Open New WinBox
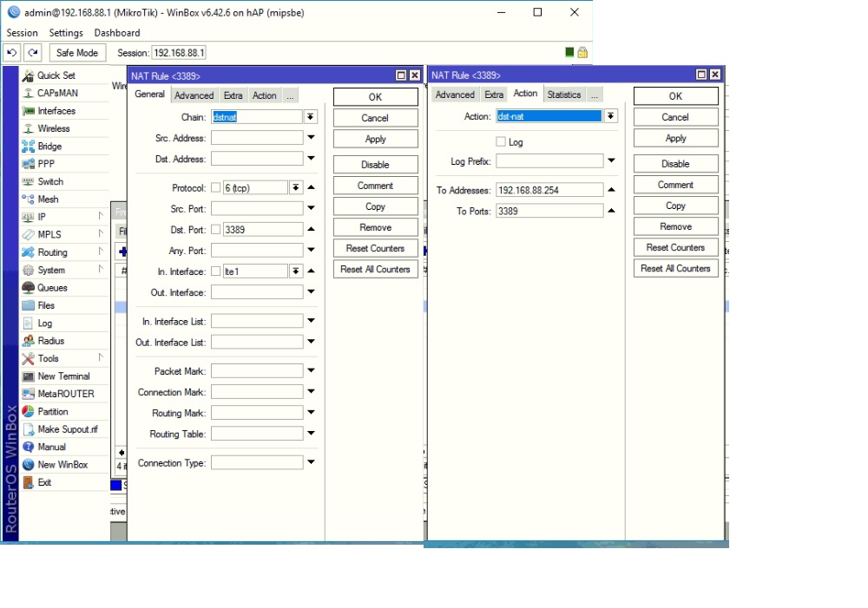Screen dimensions: 868x608 coord(62,465)
